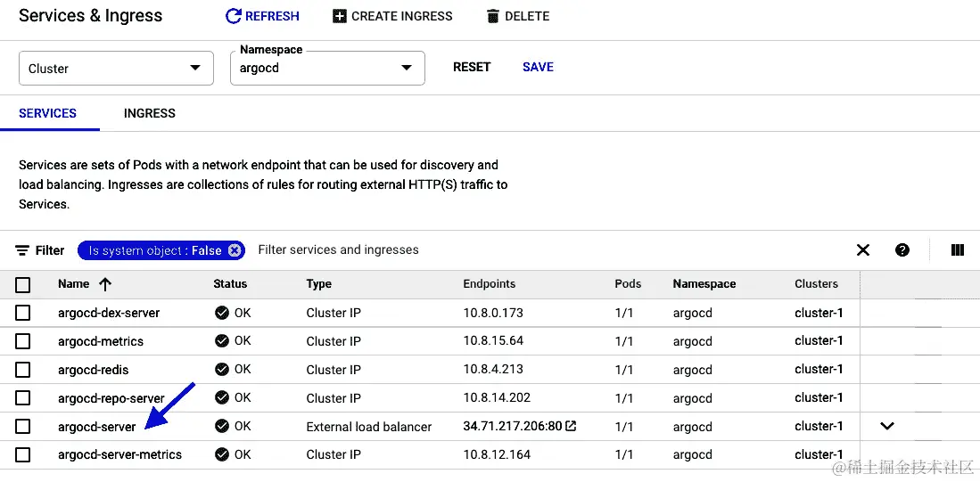
Task: Click the Name column header
Action: [x=74, y=284]
